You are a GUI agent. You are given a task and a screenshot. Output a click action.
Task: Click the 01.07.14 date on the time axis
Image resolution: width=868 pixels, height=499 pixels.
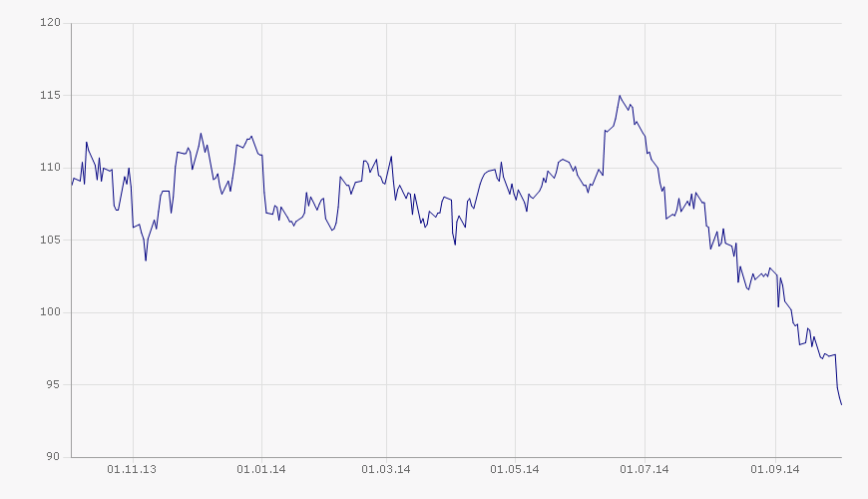tap(645, 468)
